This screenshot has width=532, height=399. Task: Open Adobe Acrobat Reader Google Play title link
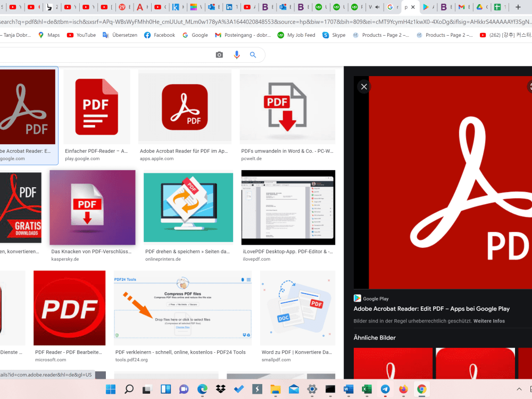pyautogui.click(x=431, y=309)
